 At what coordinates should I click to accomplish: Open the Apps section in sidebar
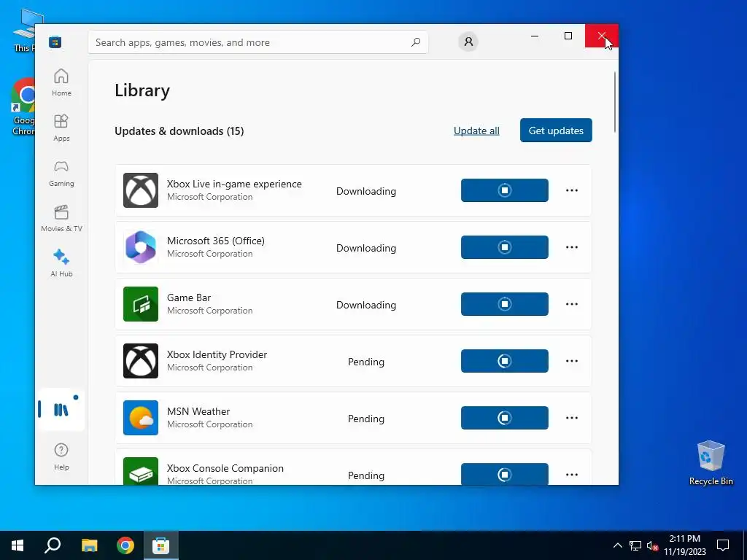(61, 128)
